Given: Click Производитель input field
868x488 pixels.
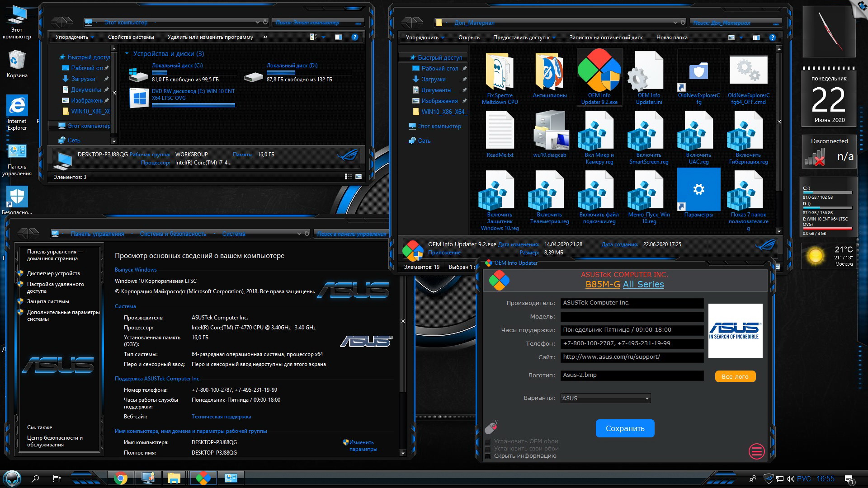Looking at the screenshot, I should coord(632,303).
